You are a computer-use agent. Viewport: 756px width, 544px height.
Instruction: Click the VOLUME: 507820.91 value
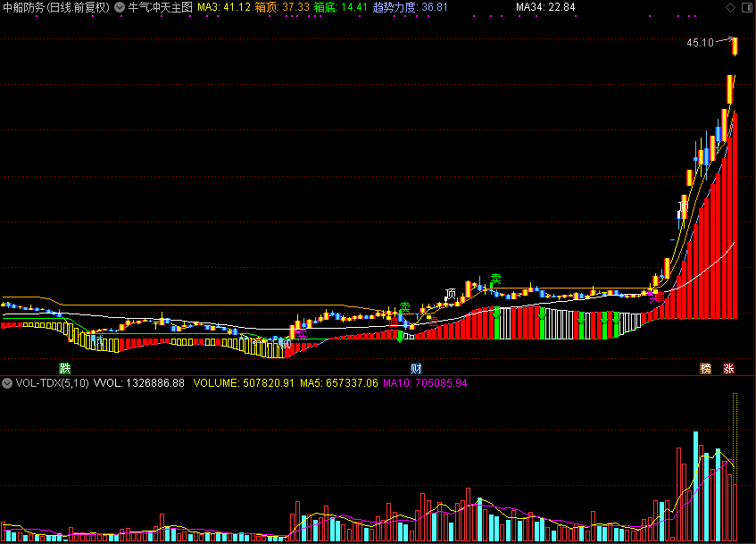[x=244, y=383]
